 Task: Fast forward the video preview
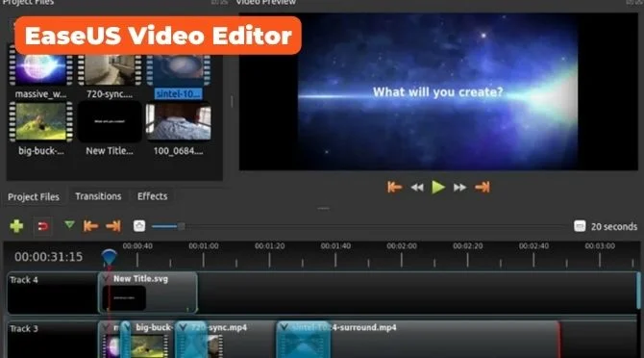[459, 188]
